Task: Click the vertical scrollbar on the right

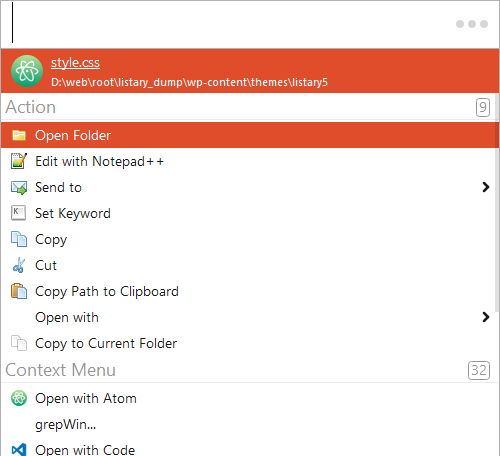Action: [x=497, y=217]
